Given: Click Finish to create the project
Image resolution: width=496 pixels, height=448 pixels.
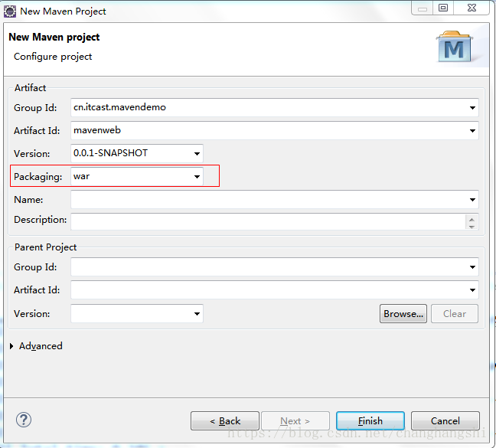Looking at the screenshot, I should [x=370, y=421].
